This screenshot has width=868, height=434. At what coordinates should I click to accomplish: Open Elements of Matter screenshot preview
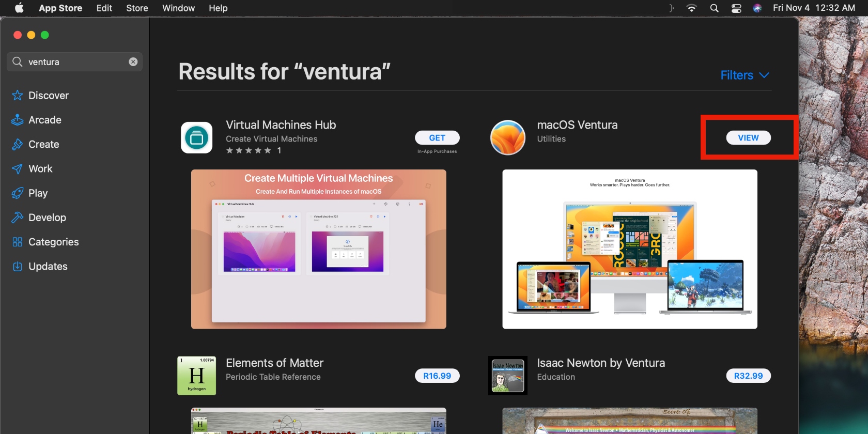[x=319, y=421]
